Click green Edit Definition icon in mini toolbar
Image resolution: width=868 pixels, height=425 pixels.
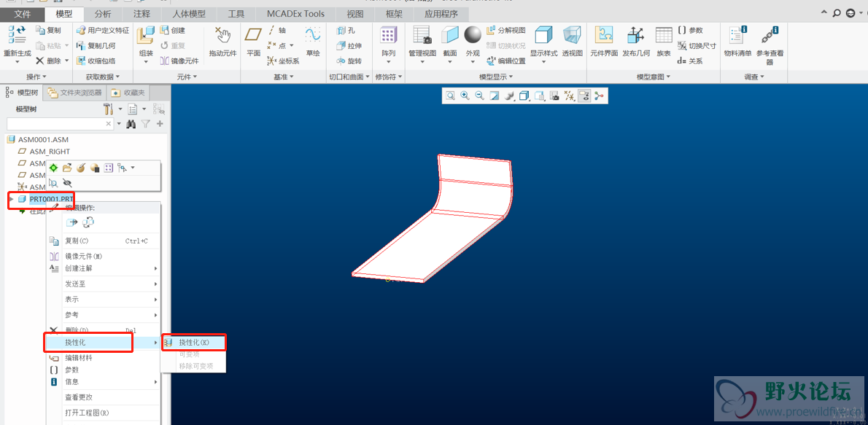point(54,167)
